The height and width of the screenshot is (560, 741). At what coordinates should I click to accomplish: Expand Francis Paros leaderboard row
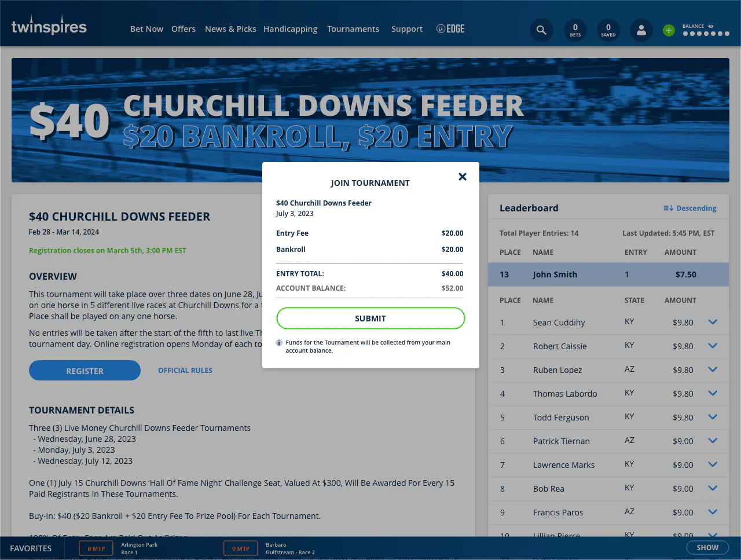click(713, 512)
